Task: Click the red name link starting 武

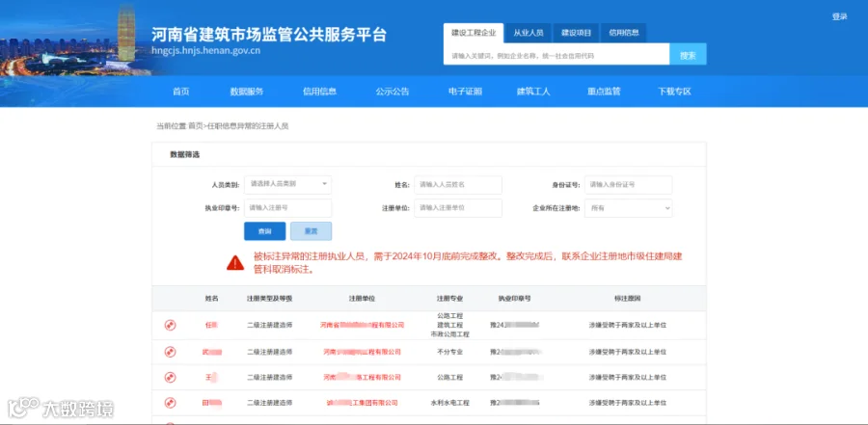Action: coord(212,352)
